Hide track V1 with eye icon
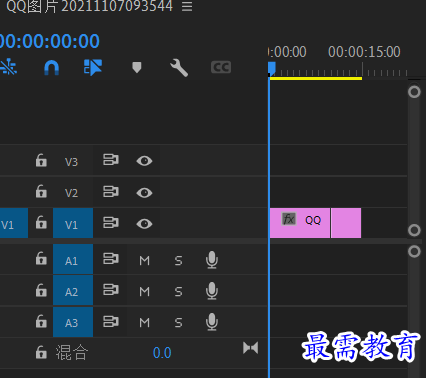Image resolution: width=426 pixels, height=378 pixels. (144, 224)
